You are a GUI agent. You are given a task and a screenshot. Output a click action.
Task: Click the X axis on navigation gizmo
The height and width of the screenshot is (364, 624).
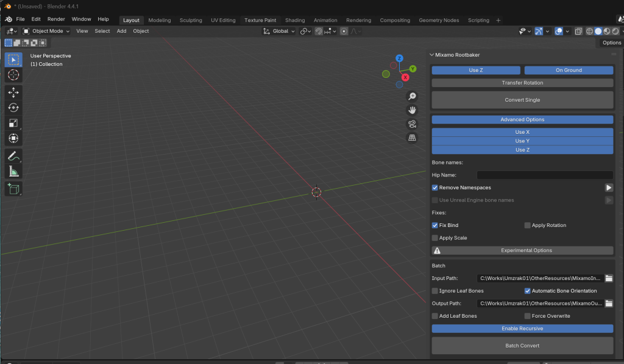pyautogui.click(x=405, y=77)
